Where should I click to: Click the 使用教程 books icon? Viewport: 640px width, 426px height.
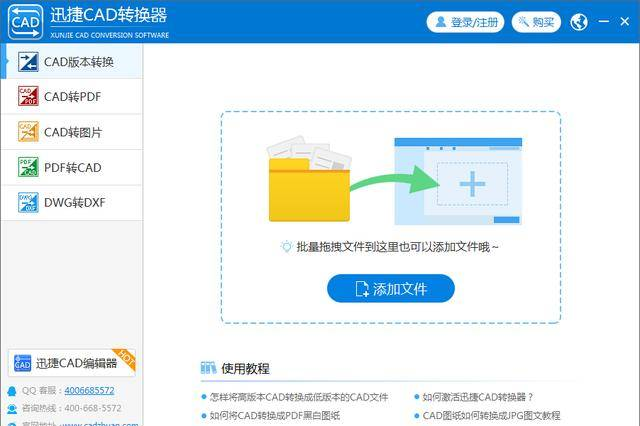coord(208,368)
